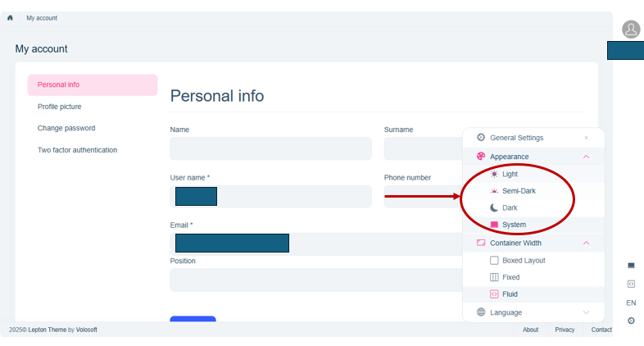Select the Dark moon theme option

click(510, 208)
